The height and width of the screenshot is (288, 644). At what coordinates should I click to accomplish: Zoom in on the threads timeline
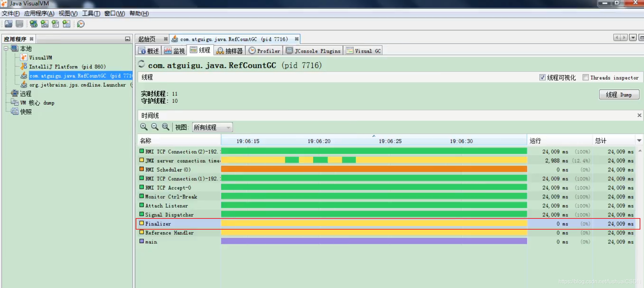[144, 127]
